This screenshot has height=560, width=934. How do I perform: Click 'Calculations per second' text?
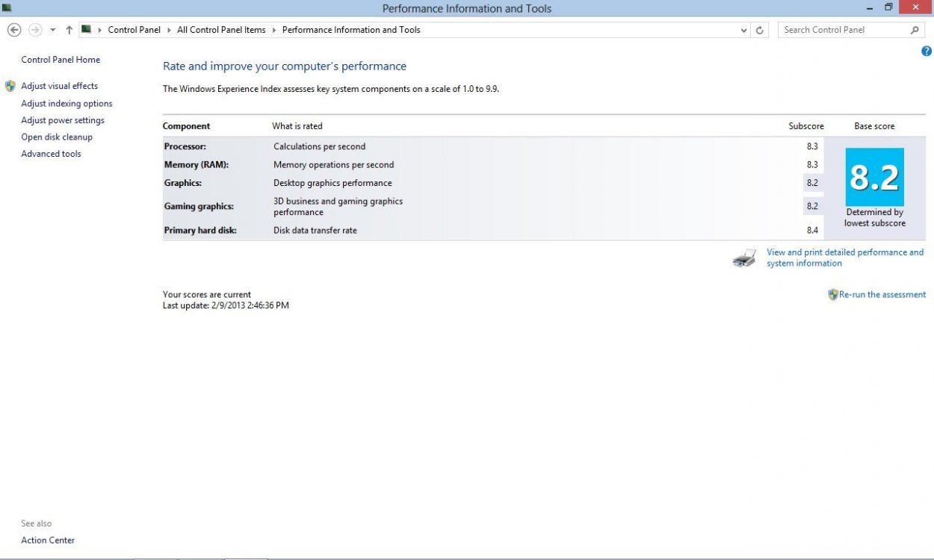320,146
